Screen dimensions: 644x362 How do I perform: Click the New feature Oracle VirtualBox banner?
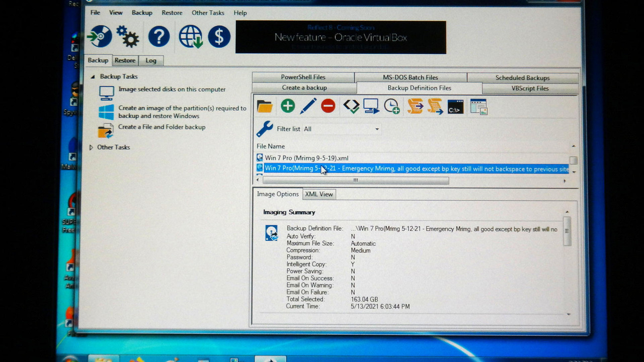(341, 37)
